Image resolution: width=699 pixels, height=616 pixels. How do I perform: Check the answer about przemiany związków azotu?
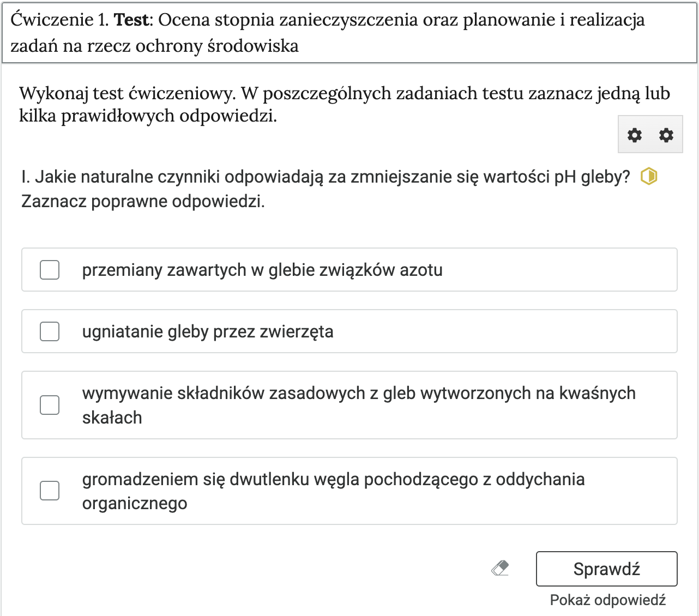(49, 269)
